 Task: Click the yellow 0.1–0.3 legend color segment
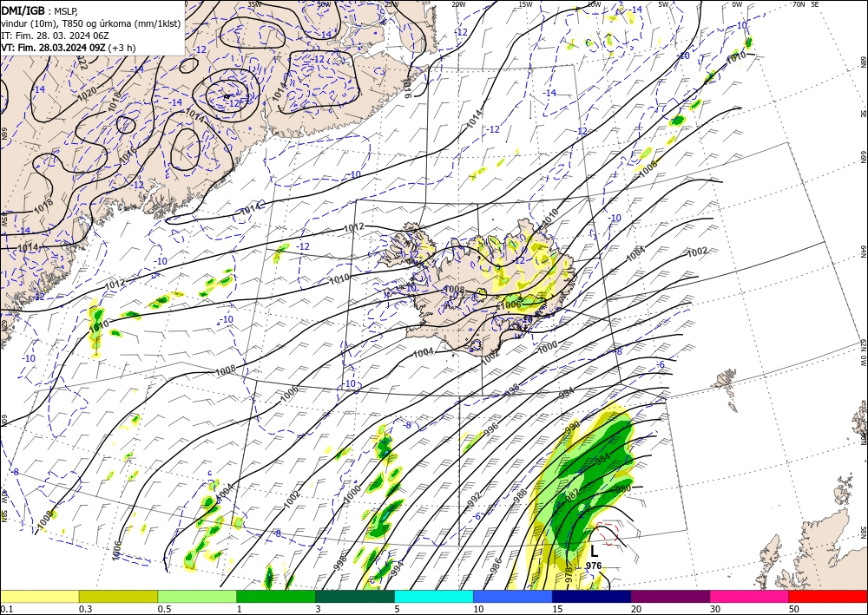click(x=39, y=596)
